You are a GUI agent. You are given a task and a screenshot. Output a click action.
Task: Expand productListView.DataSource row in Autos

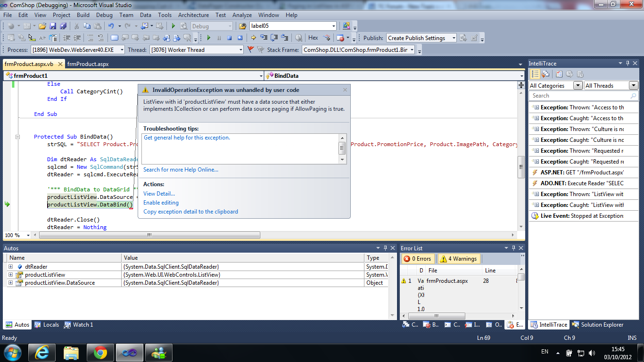(x=10, y=283)
